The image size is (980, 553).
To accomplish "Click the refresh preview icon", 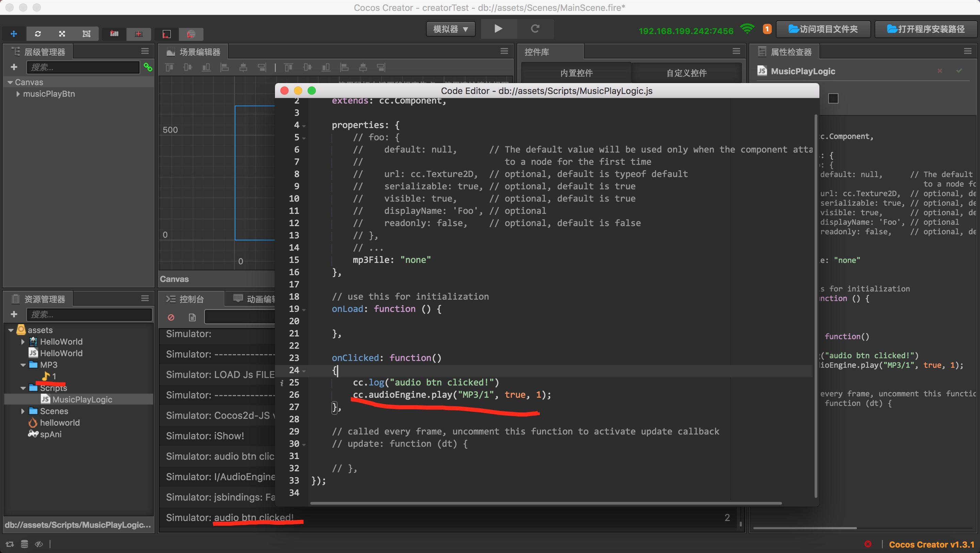I will click(535, 29).
